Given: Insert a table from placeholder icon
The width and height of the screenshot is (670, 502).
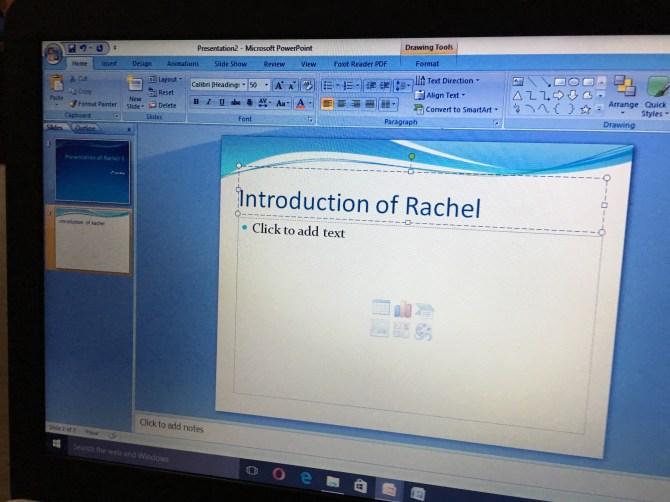Looking at the screenshot, I should click(381, 309).
